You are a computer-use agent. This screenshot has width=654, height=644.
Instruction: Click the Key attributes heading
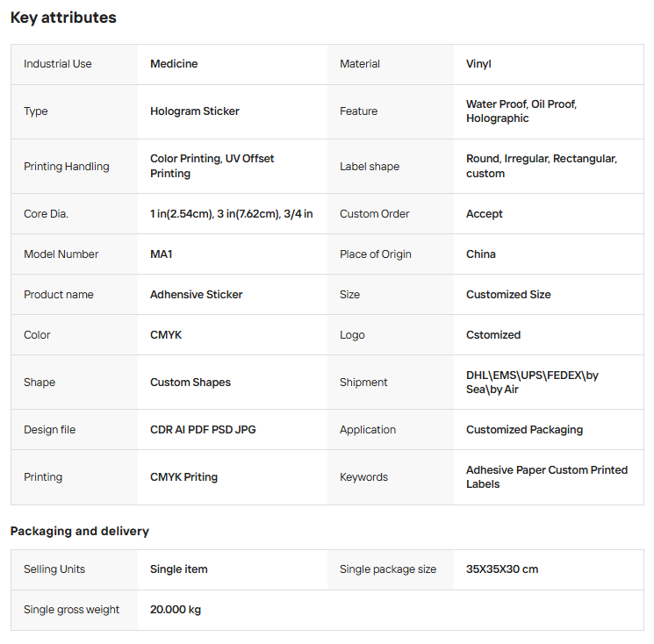[x=63, y=18]
